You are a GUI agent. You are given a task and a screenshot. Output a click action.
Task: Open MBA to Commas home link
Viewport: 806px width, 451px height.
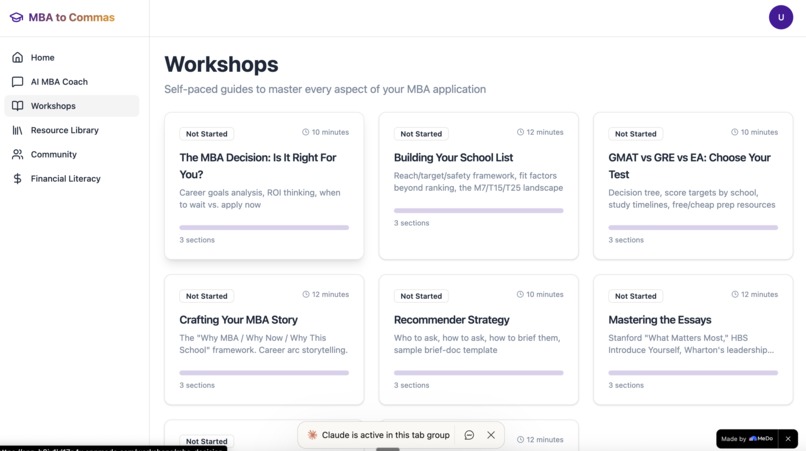pyautogui.click(x=62, y=17)
